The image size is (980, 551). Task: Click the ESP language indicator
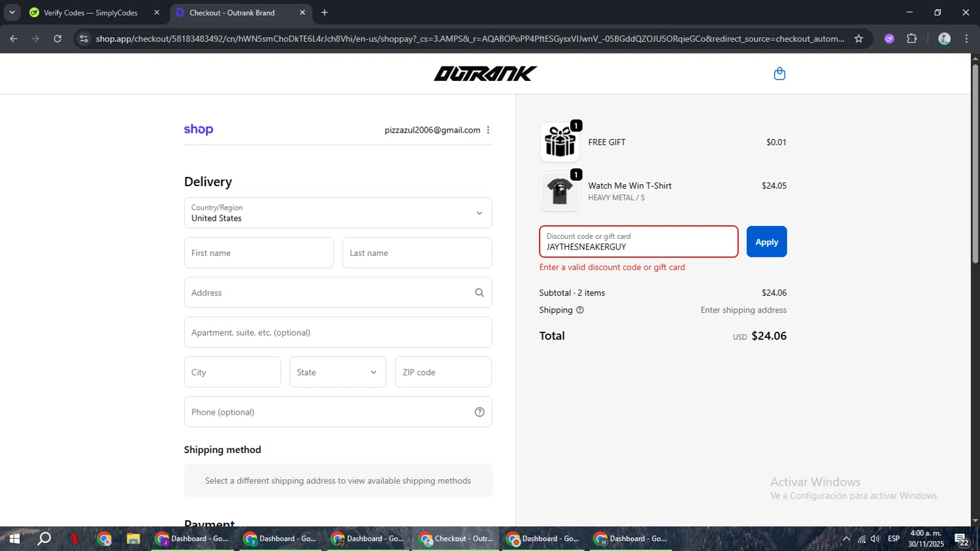(x=894, y=539)
